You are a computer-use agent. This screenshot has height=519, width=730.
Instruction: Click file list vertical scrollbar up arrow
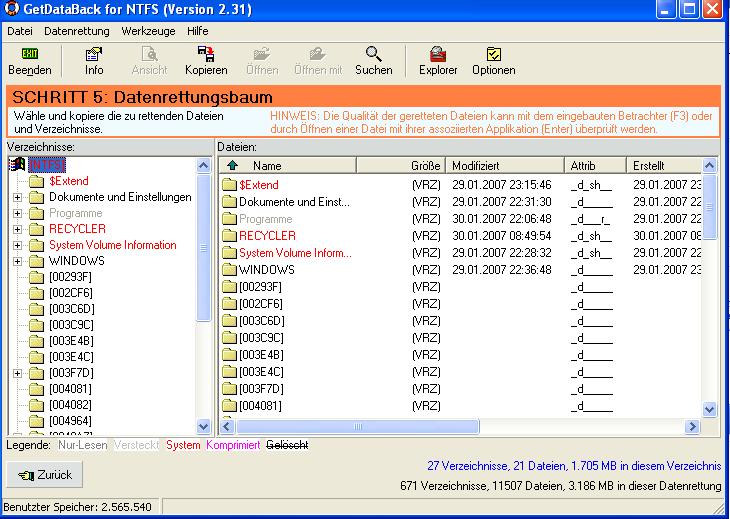[x=709, y=165]
